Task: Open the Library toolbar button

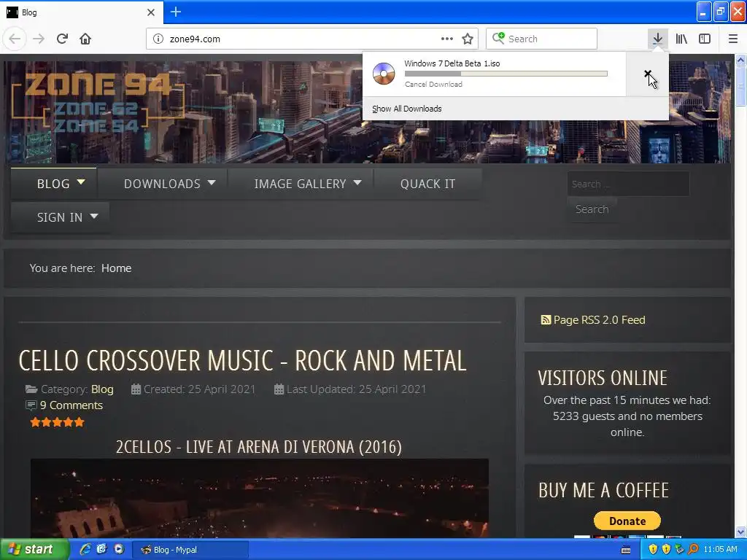Action: [x=681, y=39]
